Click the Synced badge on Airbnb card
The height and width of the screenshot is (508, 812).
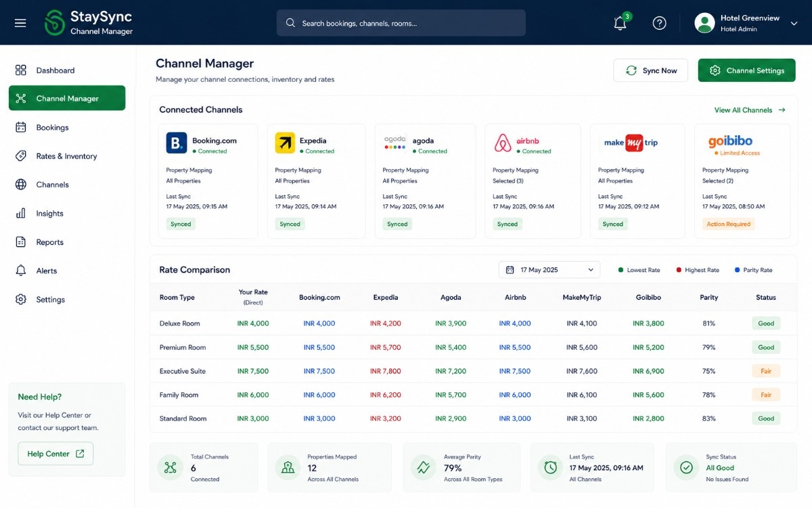pyautogui.click(x=507, y=224)
